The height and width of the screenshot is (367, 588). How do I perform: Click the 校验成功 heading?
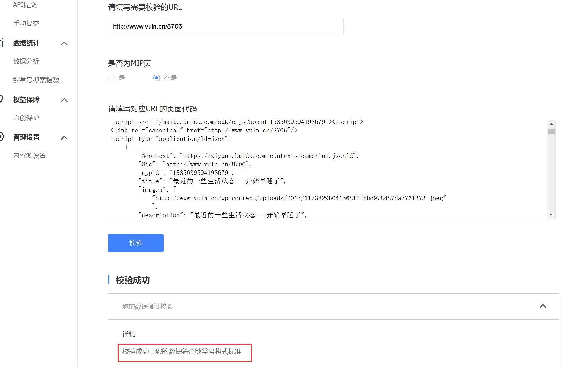tap(133, 280)
